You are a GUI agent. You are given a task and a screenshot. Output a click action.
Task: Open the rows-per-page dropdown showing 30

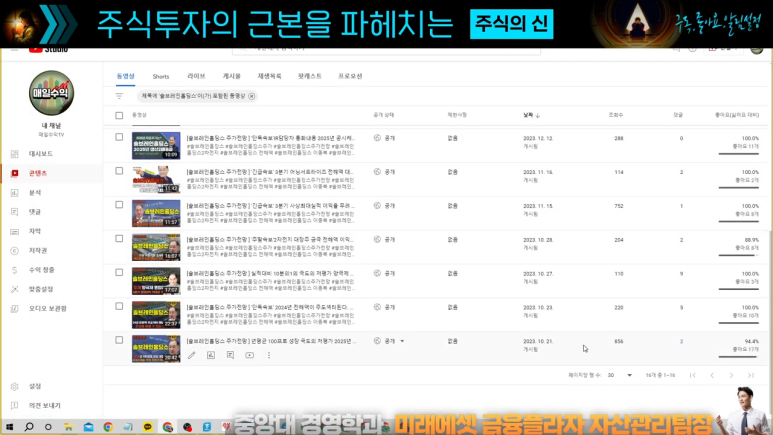click(x=620, y=375)
